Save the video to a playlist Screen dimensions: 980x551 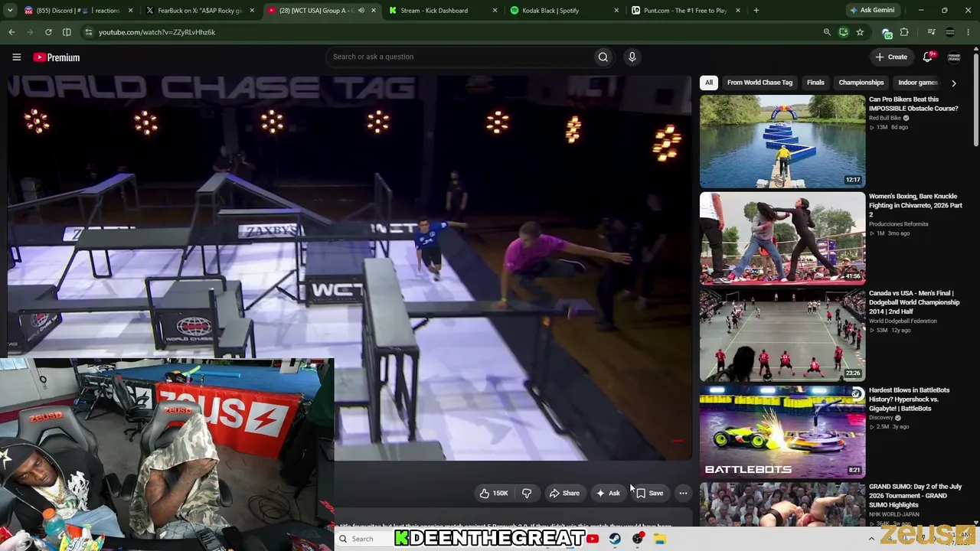pos(650,493)
